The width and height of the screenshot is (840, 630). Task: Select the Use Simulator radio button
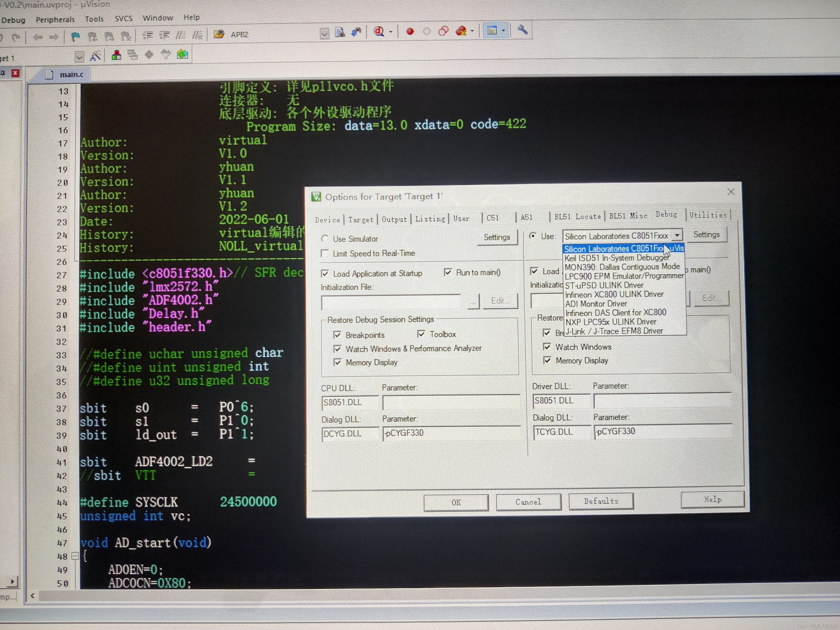[325, 239]
